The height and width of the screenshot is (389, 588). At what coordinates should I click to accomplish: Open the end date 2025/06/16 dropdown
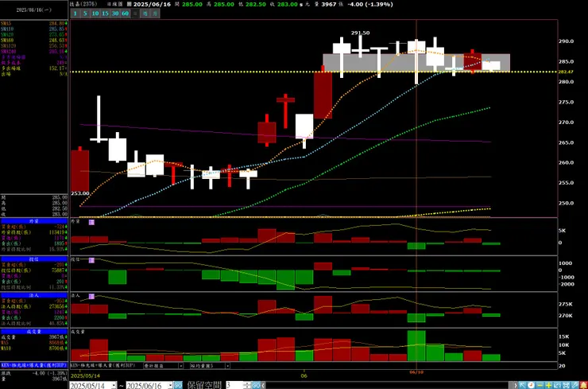(x=170, y=385)
